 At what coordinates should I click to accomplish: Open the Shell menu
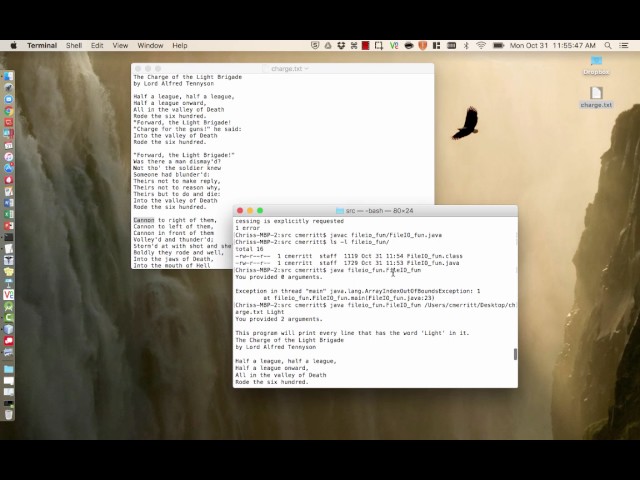74,46
